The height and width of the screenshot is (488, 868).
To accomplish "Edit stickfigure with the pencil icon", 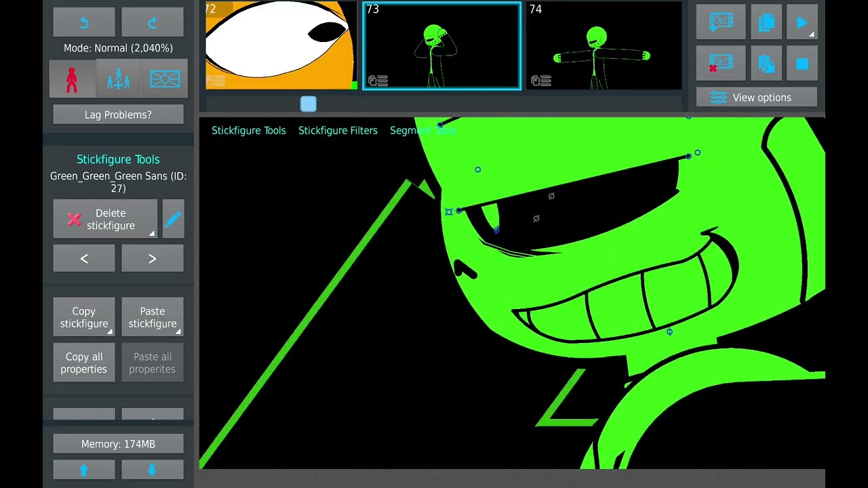I will pos(173,220).
